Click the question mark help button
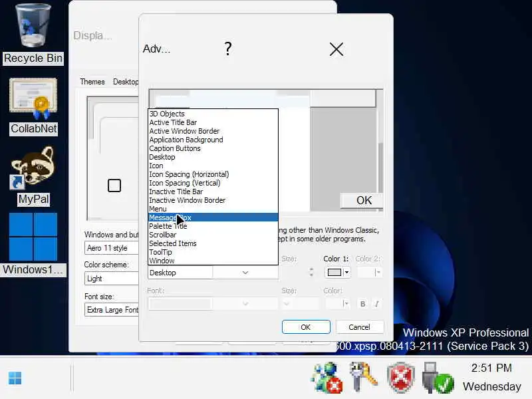532x399 pixels. [228, 49]
